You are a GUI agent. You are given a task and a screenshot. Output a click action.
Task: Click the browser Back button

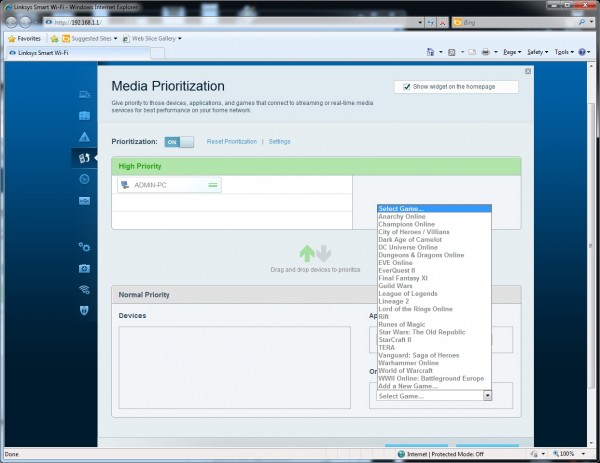click(11, 23)
